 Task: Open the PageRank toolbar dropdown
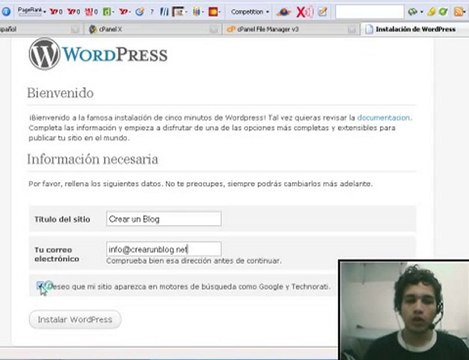[32, 11]
